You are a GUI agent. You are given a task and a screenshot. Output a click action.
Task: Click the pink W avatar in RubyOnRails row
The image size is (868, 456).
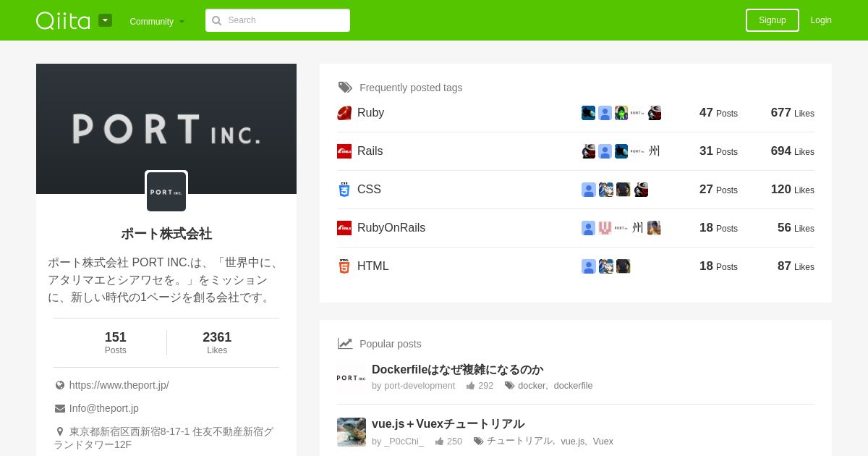click(x=605, y=228)
